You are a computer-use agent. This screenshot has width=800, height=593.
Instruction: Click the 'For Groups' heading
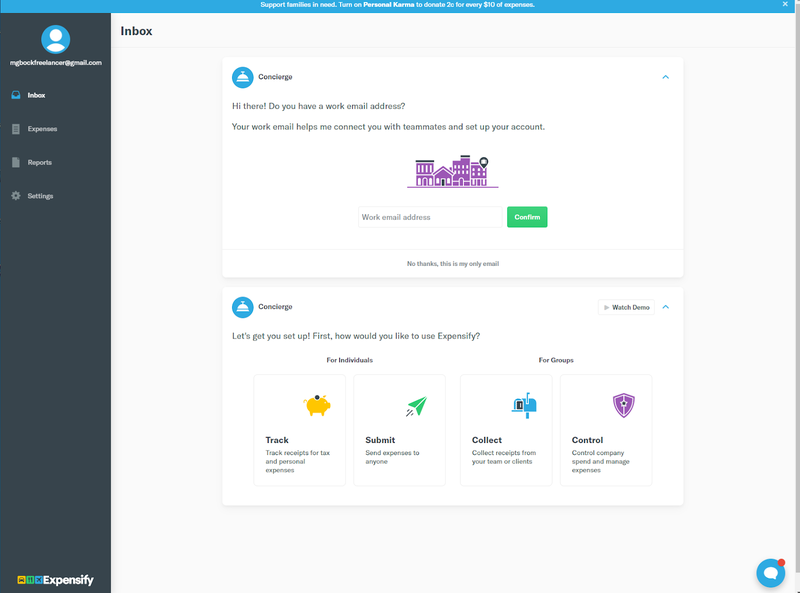[556, 360]
